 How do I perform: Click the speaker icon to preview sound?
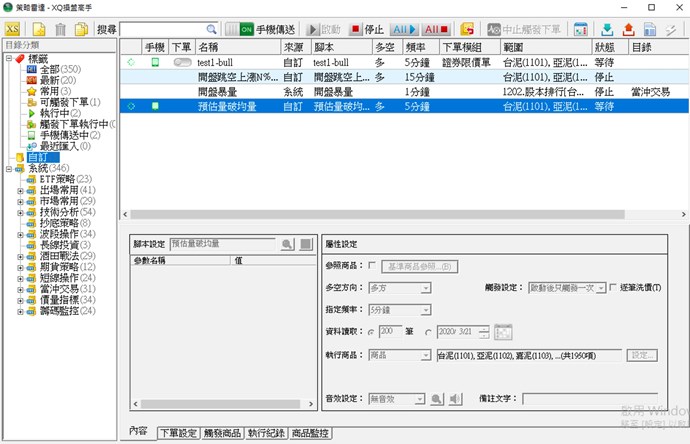[x=455, y=399]
